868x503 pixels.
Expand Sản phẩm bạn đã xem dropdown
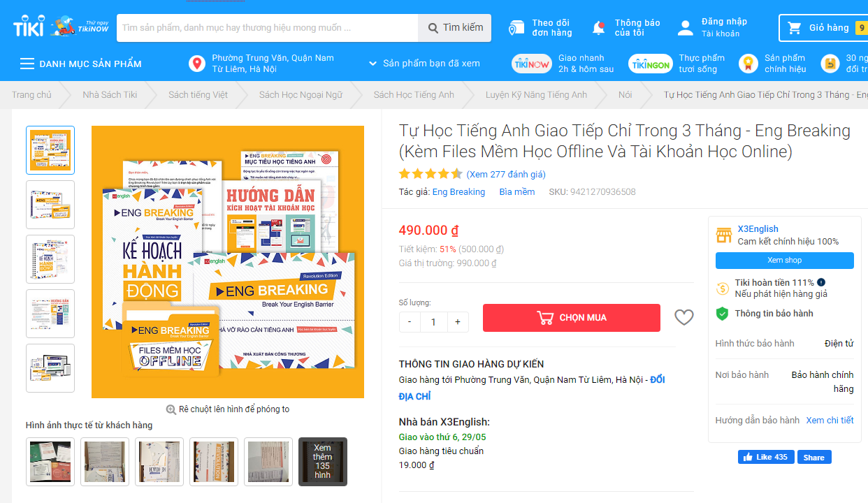coord(372,64)
